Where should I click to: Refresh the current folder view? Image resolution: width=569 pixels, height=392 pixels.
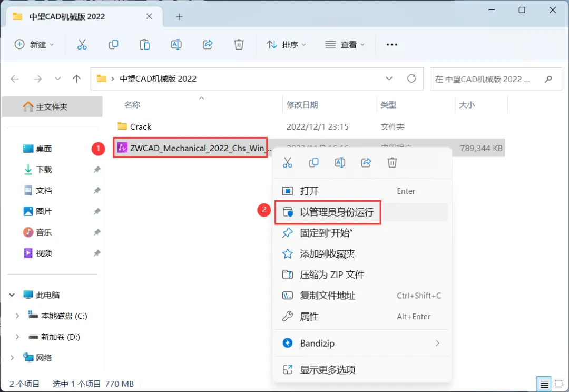[x=411, y=79]
